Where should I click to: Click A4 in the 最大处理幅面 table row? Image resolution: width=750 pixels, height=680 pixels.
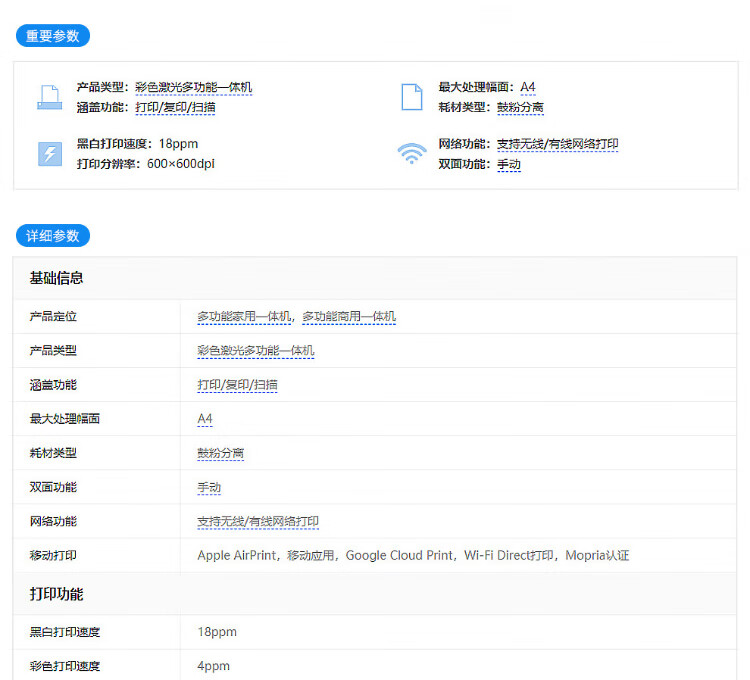tap(205, 418)
